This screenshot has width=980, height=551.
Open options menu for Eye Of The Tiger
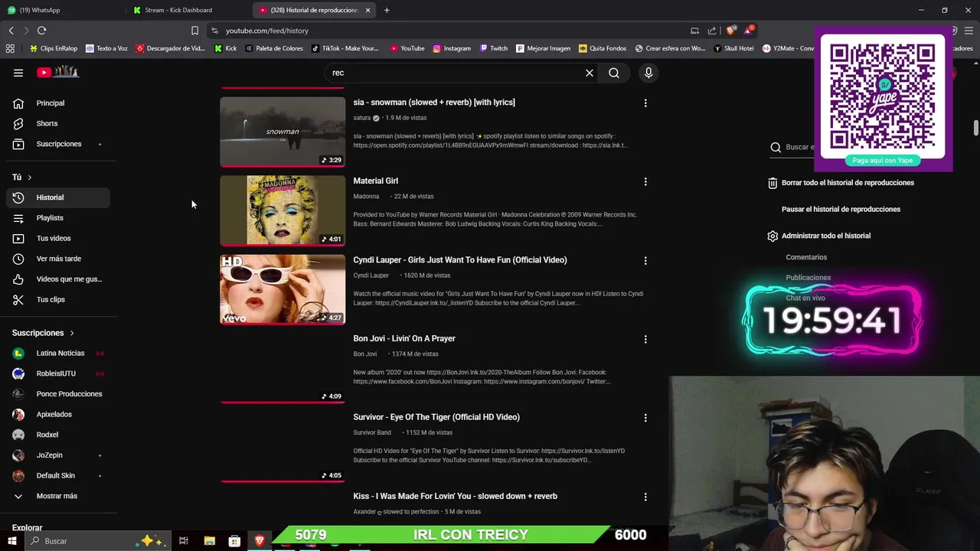click(x=645, y=418)
